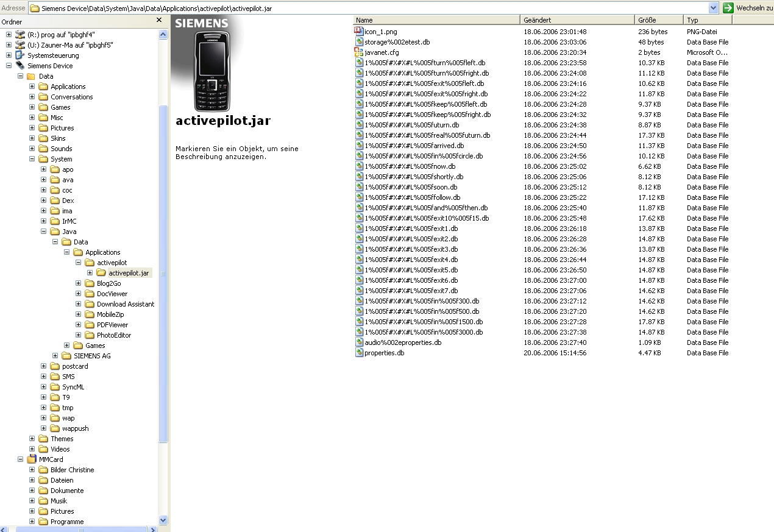This screenshot has height=532, width=774.
Task: Open the address bar dropdown arrow
Action: (x=714, y=8)
